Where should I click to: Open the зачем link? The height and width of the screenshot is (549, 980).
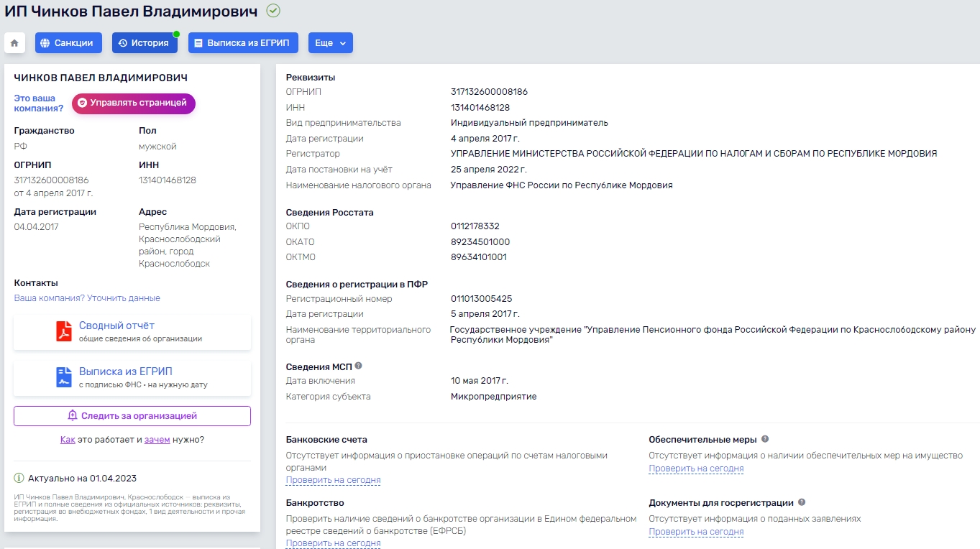[x=157, y=439]
